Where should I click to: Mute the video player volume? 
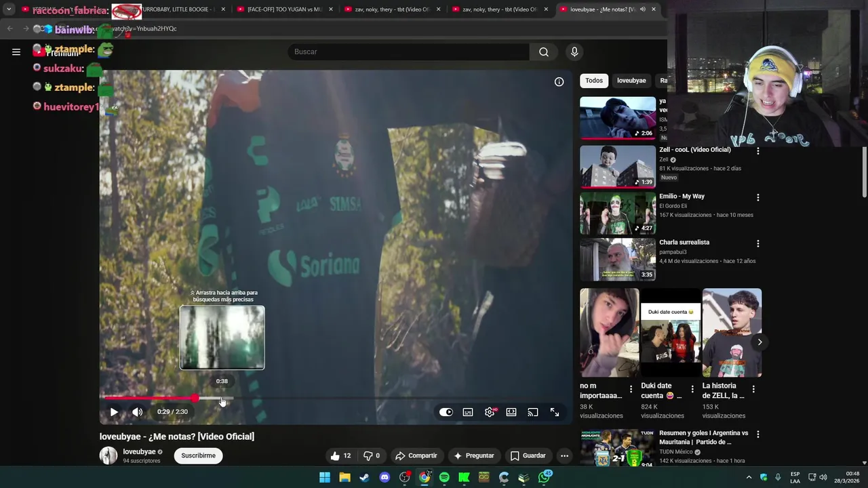click(137, 412)
